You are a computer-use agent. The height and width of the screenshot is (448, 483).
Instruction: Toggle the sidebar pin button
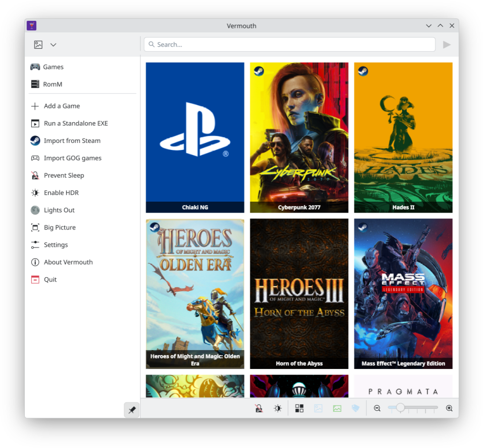pos(132,410)
